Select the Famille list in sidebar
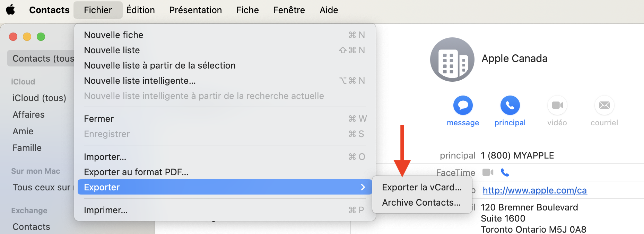This screenshot has width=644, height=234. [x=27, y=148]
